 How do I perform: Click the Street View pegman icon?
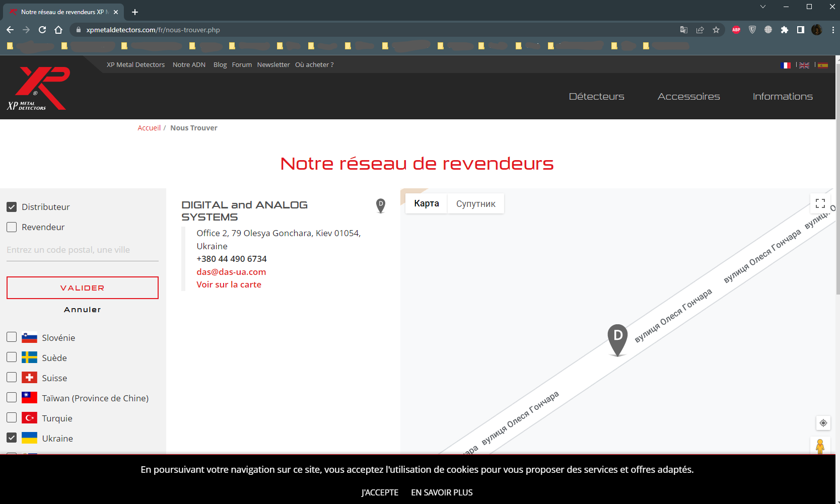pos(820,446)
